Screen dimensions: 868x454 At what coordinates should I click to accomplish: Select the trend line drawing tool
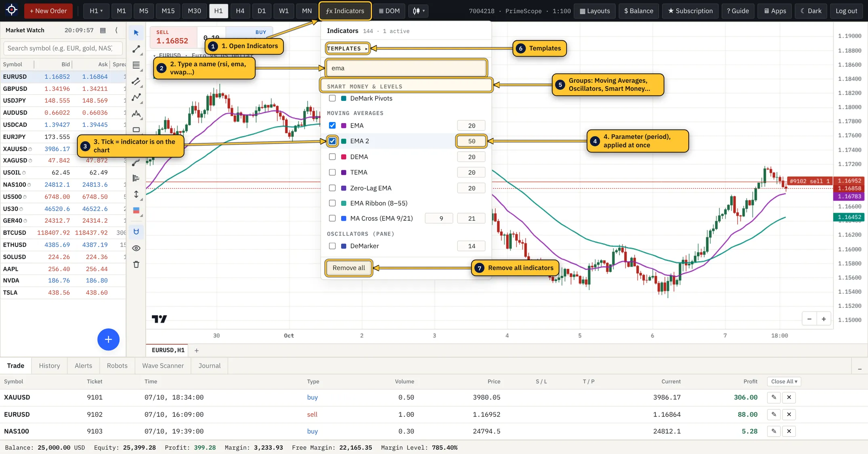[136, 49]
